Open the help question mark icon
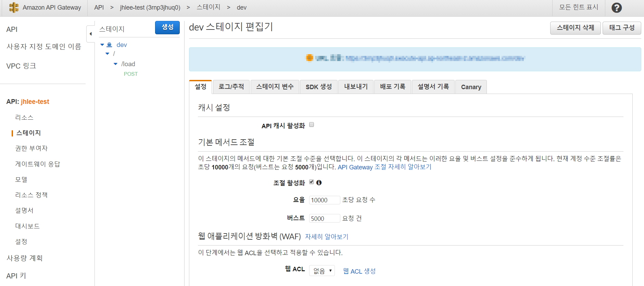Screen dimensions: 644x286 (x=617, y=8)
